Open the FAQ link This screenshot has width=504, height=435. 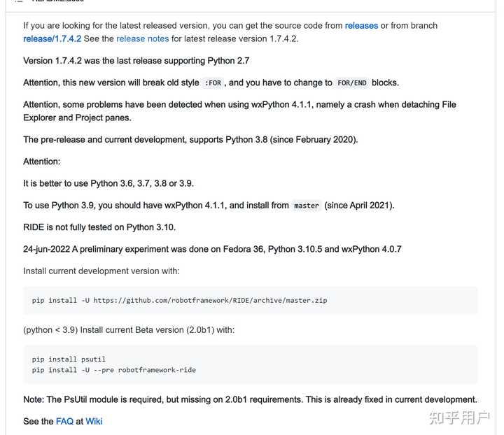click(x=64, y=422)
